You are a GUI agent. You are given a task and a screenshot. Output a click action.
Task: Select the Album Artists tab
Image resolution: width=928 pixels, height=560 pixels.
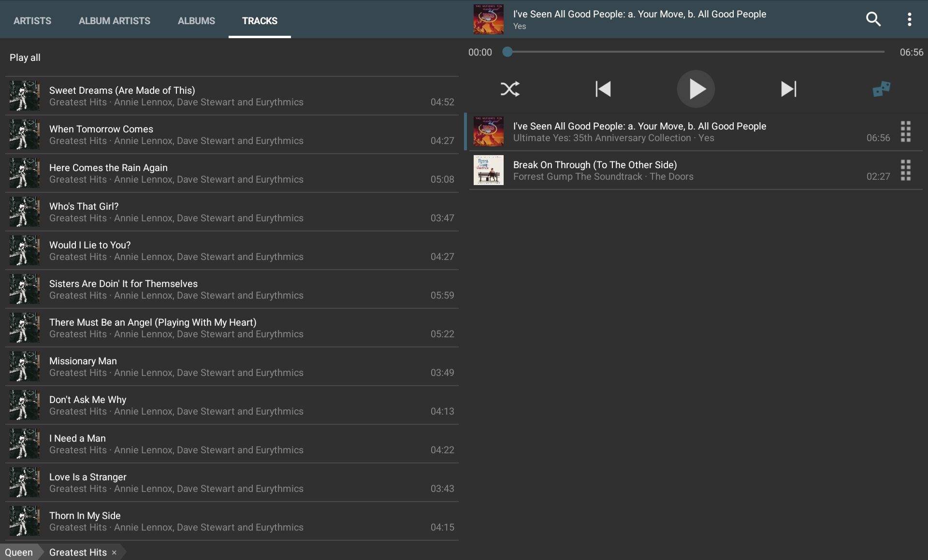115,21
